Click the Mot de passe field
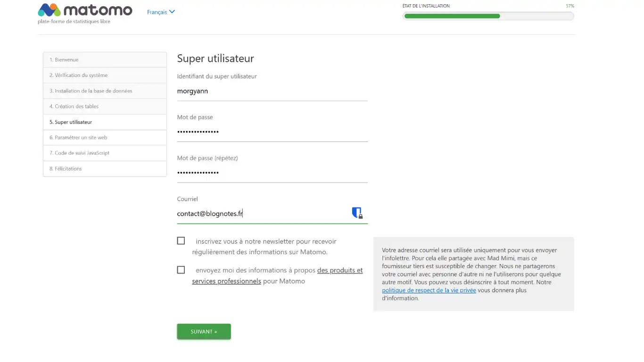644x362 pixels. (272, 132)
